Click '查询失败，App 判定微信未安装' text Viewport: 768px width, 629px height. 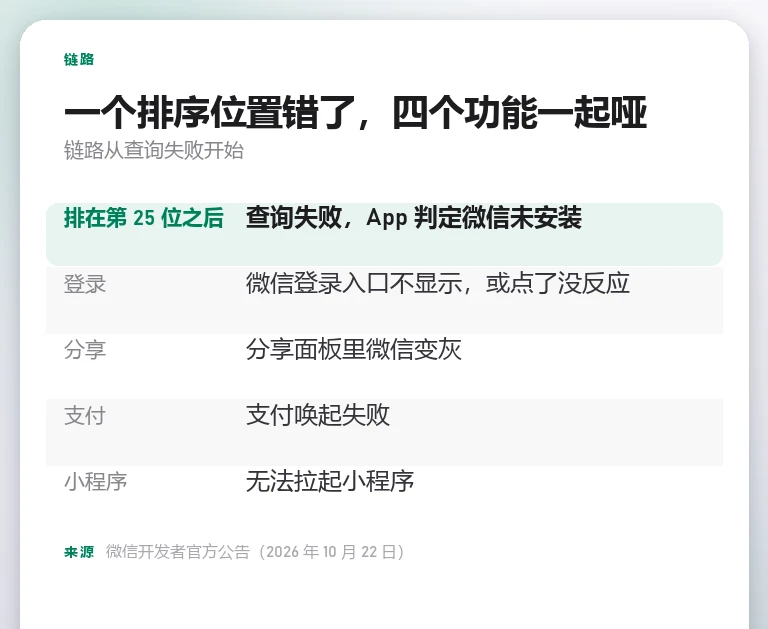(x=414, y=218)
